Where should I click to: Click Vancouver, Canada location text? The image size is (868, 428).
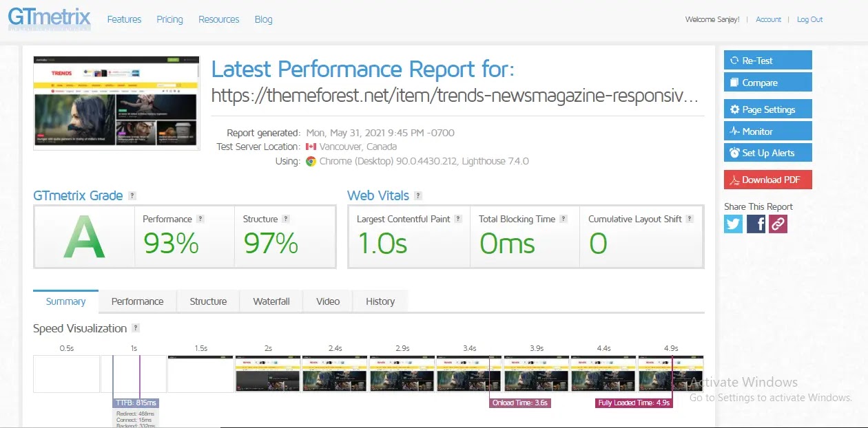point(358,147)
